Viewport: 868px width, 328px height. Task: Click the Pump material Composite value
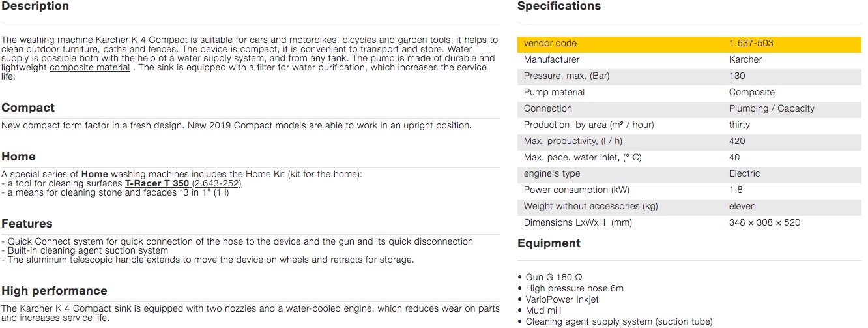tap(751, 93)
